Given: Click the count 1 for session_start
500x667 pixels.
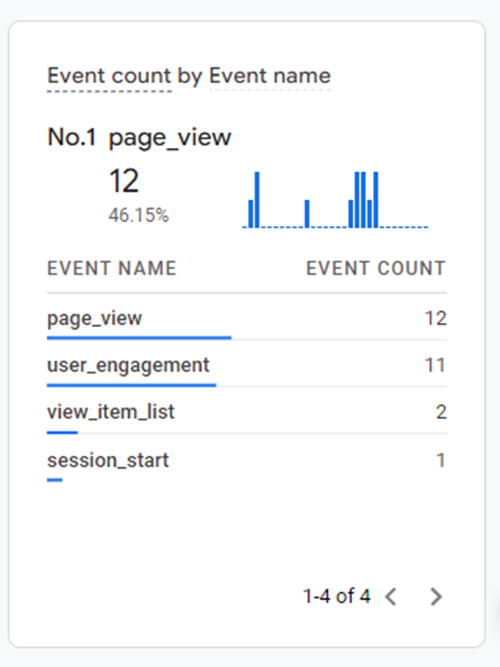Looking at the screenshot, I should tap(441, 460).
